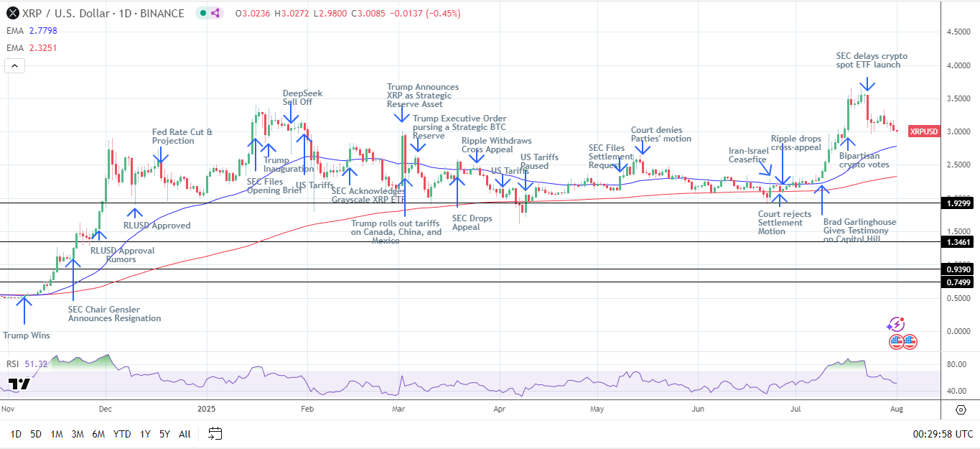Click the 1.9299 horizontal line price label
The image size is (980, 449).
click(959, 205)
